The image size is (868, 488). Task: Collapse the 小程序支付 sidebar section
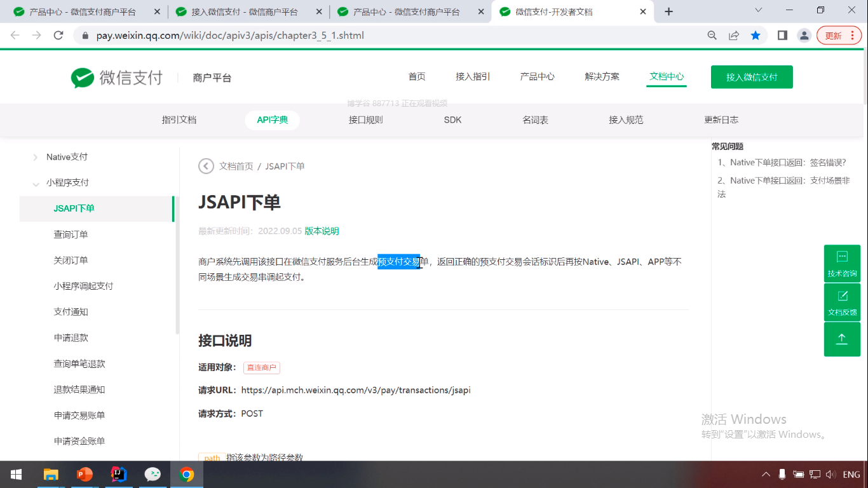tap(36, 183)
